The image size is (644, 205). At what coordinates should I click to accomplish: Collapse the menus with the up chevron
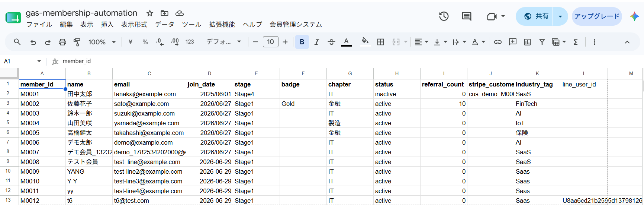(x=627, y=42)
